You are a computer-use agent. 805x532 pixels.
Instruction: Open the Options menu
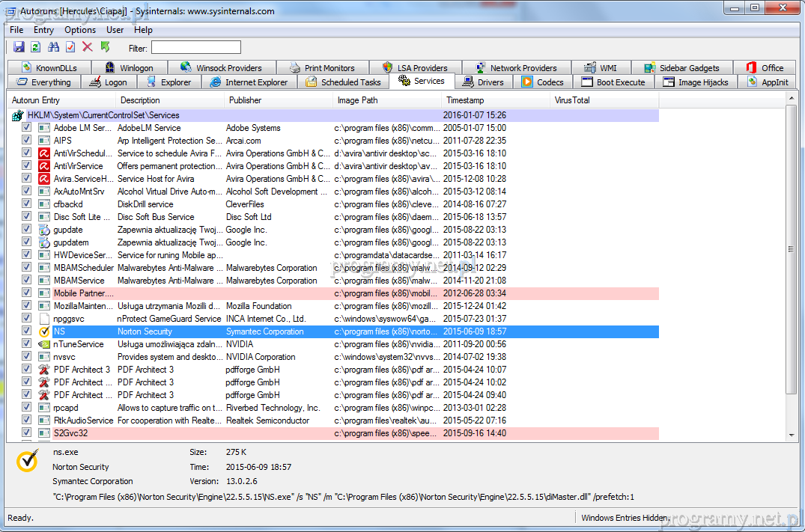[x=79, y=30]
